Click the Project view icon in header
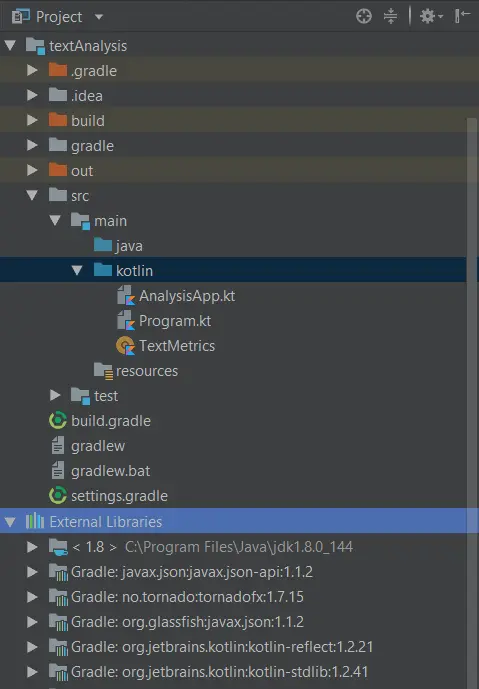The width and height of the screenshot is (479, 689). click(x=21, y=17)
